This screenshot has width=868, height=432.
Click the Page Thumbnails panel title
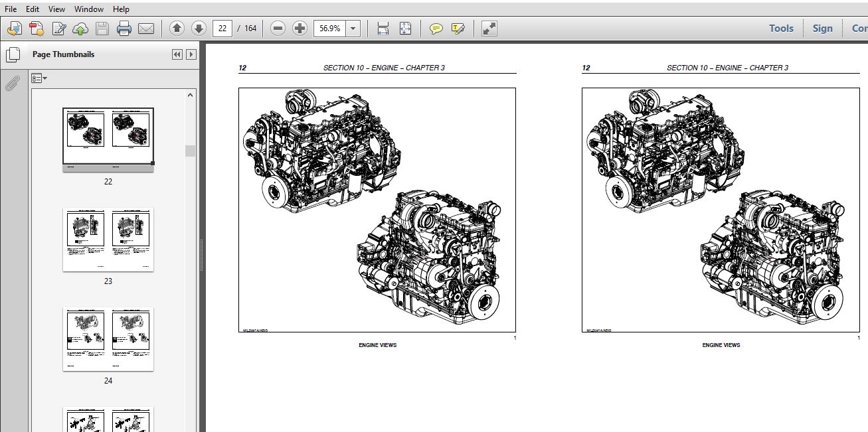(63, 54)
